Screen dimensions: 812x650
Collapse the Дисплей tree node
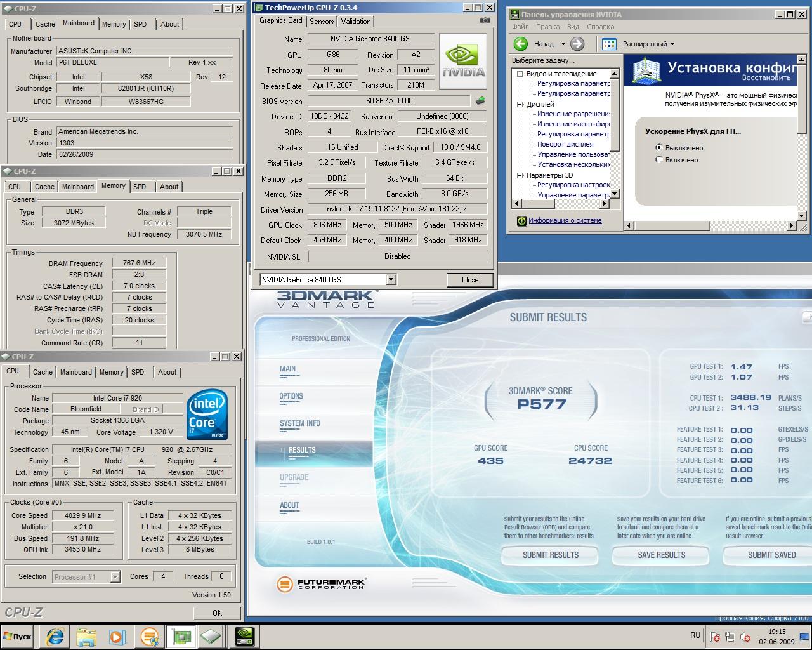pos(520,104)
